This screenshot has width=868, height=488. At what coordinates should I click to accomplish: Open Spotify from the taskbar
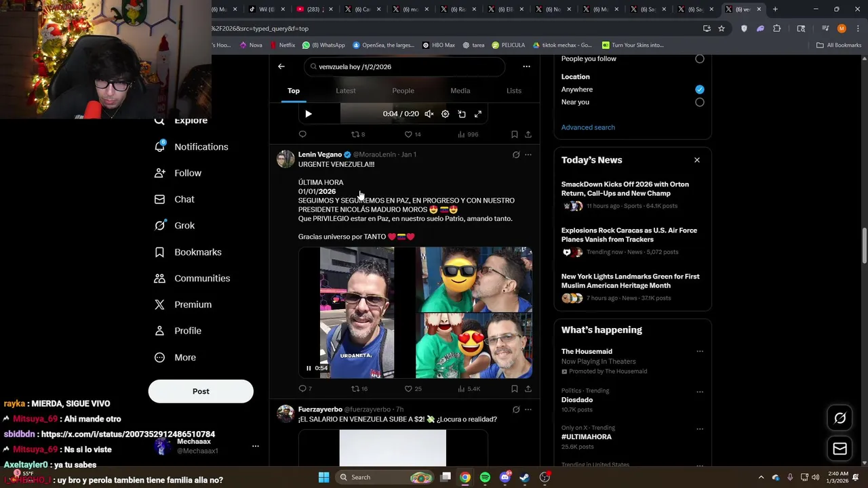(x=485, y=477)
